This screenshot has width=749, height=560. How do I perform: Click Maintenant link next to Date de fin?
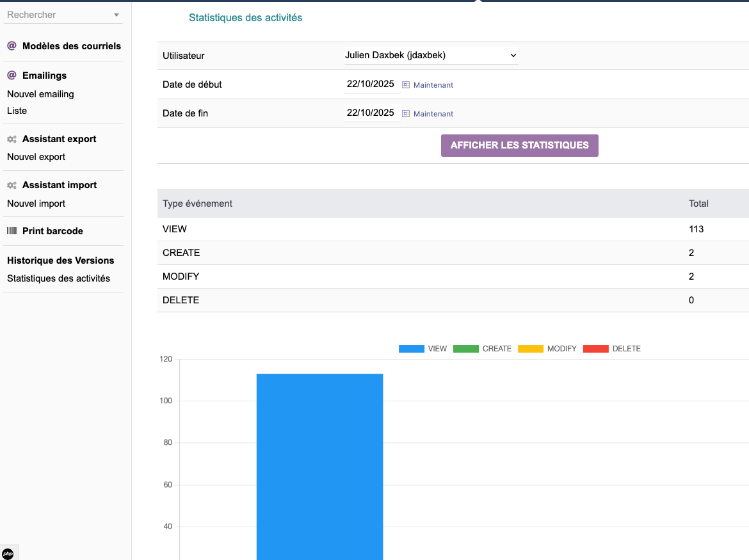click(x=433, y=114)
